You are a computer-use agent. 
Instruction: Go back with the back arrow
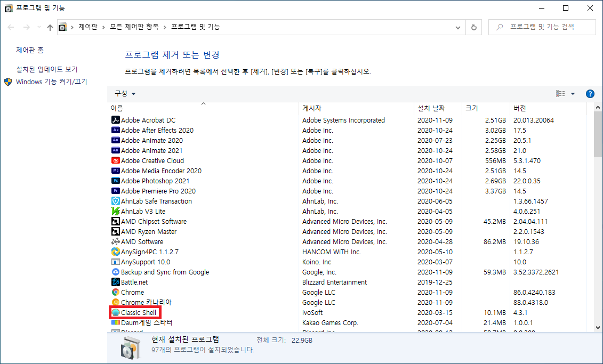coord(11,27)
